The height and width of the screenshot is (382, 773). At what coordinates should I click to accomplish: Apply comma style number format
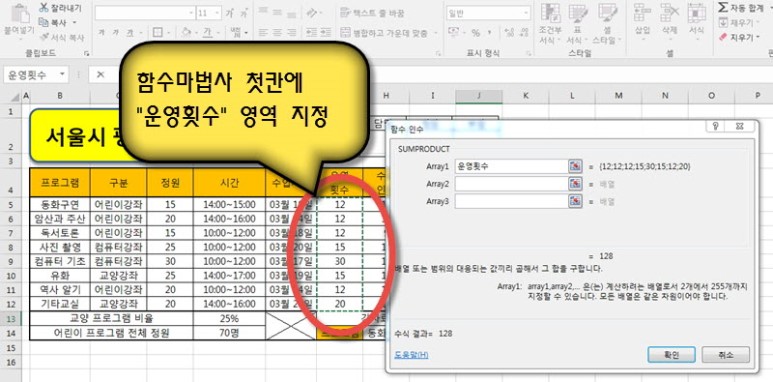point(490,33)
